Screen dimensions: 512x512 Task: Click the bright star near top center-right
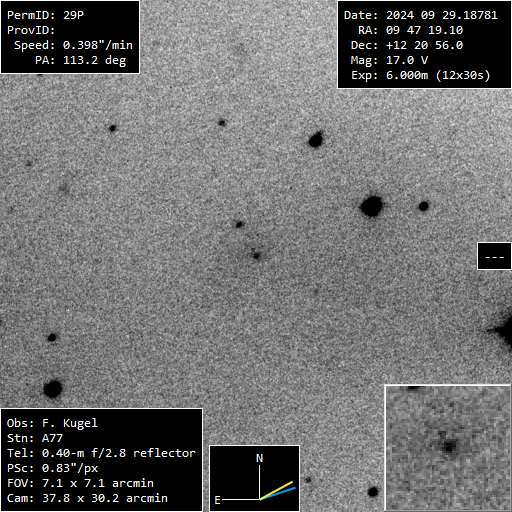pyautogui.click(x=315, y=140)
